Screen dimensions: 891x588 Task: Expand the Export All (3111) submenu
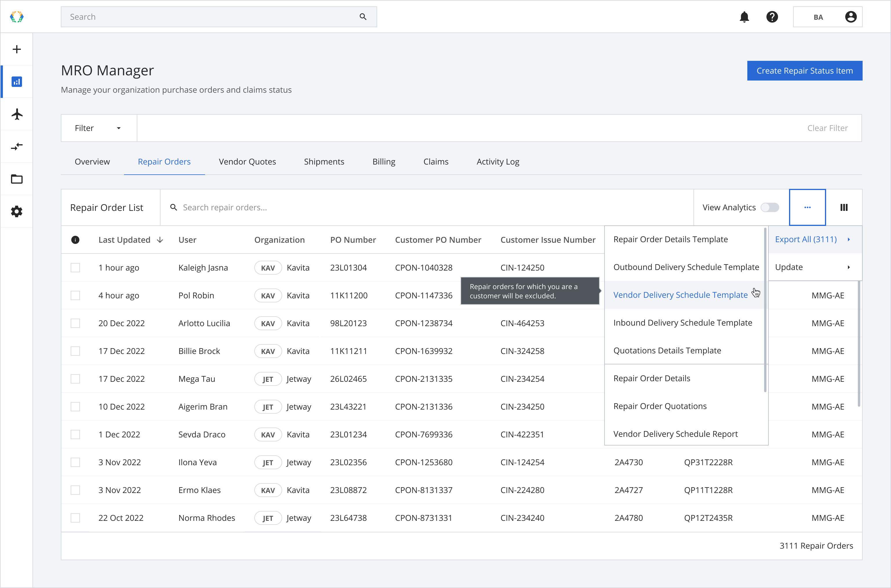815,239
